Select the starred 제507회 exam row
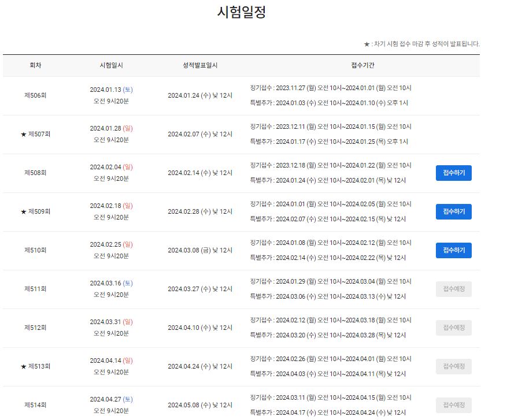This screenshot has height=420, width=507. point(38,134)
